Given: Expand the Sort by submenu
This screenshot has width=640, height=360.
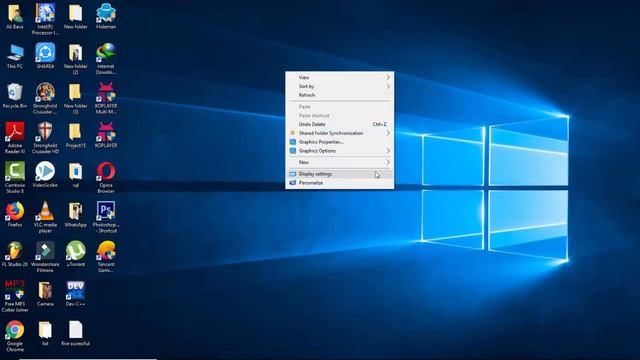Looking at the screenshot, I should [x=340, y=86].
